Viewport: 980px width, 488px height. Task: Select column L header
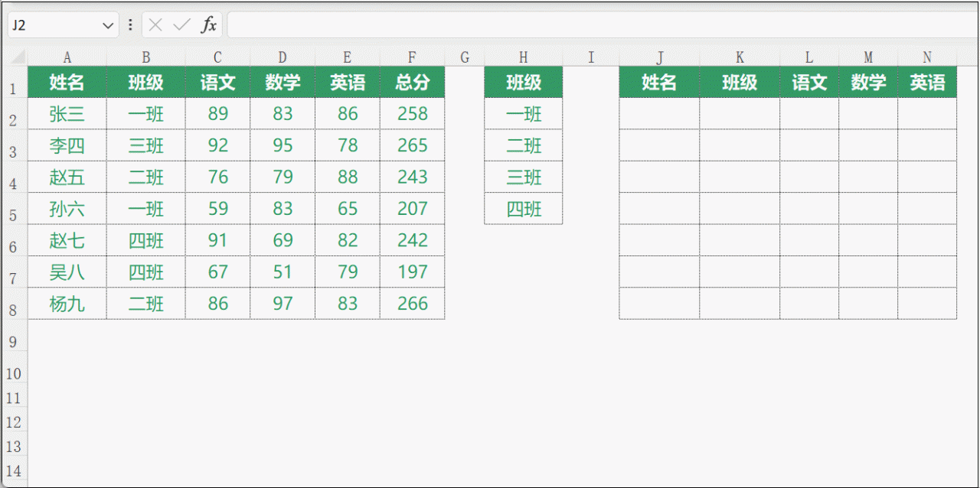pos(809,57)
